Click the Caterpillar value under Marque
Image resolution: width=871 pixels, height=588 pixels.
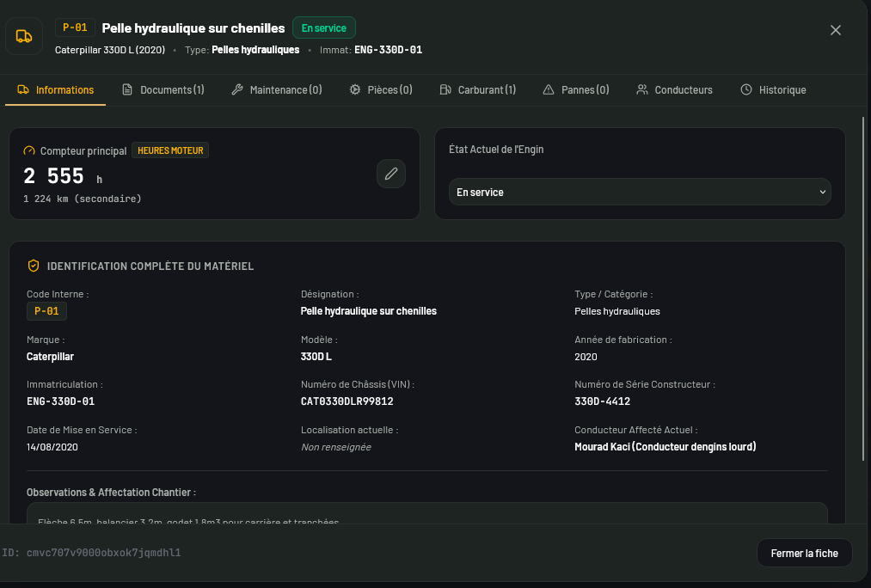tap(50, 357)
